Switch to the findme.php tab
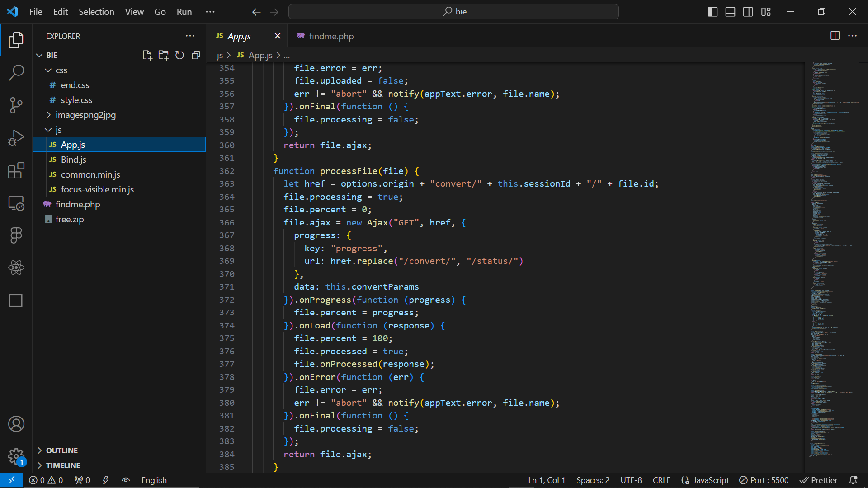The width and height of the screenshot is (868, 488). pyautogui.click(x=331, y=36)
